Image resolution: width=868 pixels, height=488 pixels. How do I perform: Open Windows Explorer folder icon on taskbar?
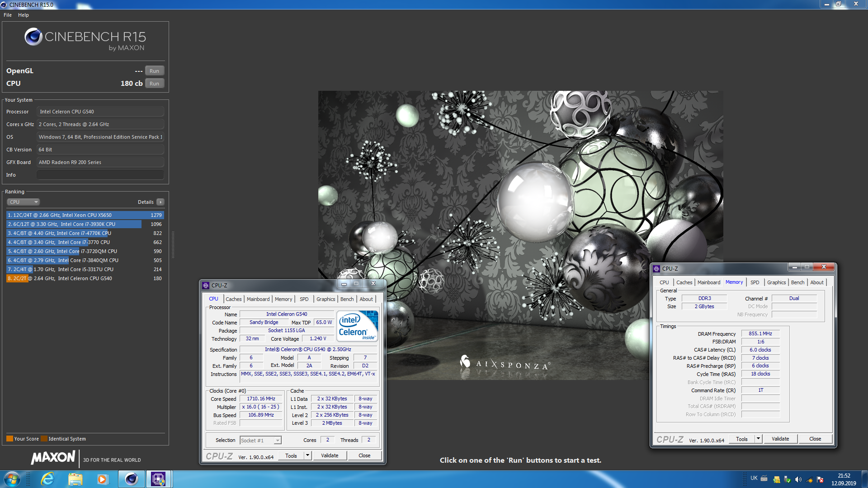point(75,479)
